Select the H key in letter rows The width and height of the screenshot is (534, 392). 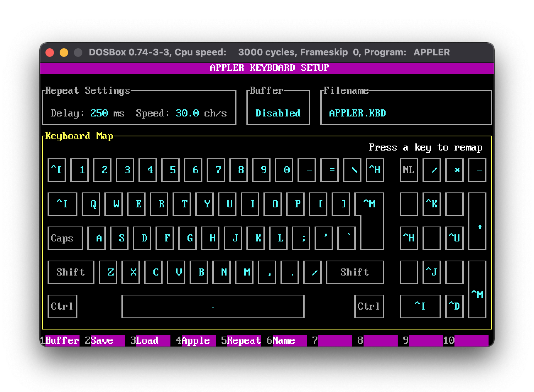(210, 238)
